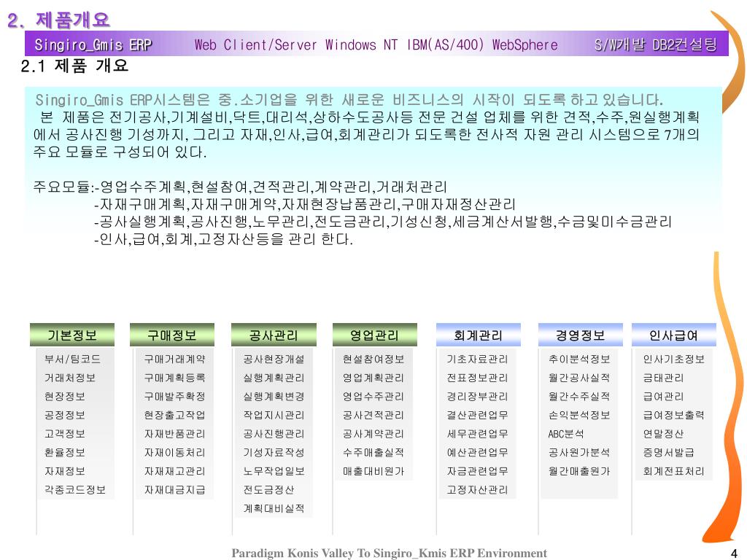
Task: Select 자재반품관리 item
Action: point(175,434)
